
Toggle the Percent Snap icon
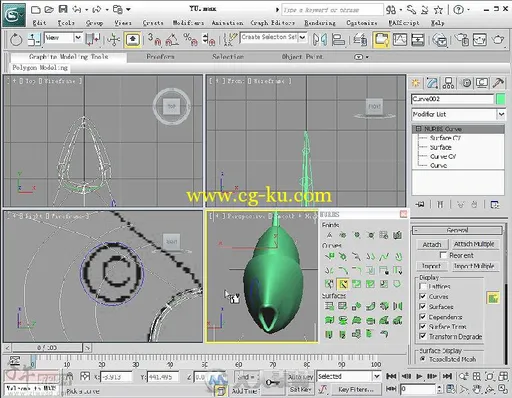[190, 40]
